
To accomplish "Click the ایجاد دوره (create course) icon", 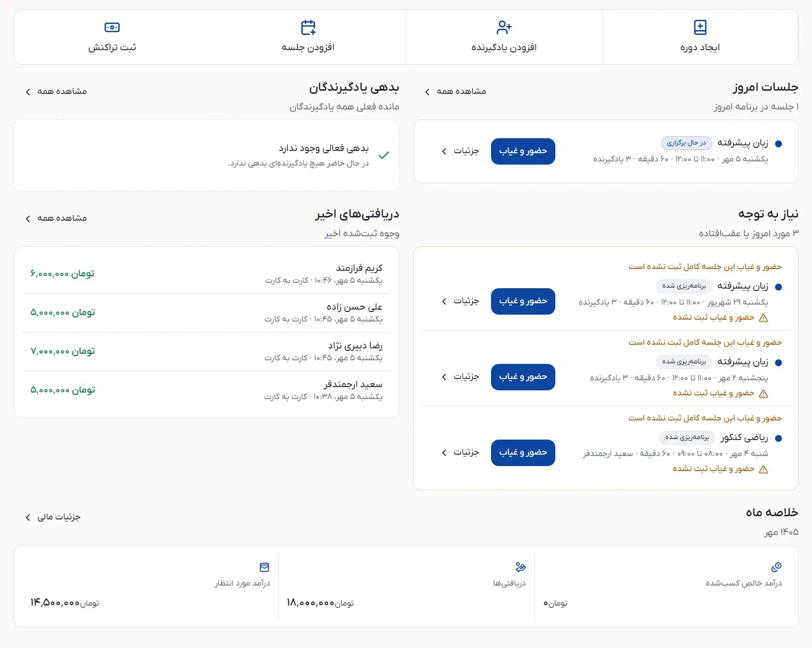I will click(x=700, y=27).
